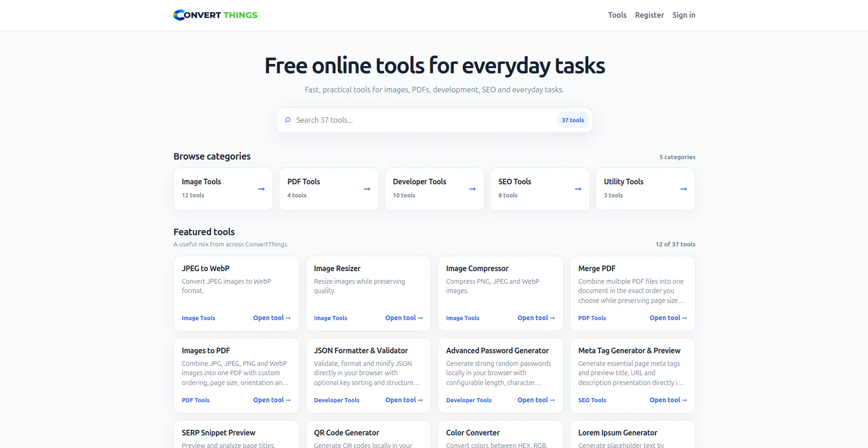Open tool link for Image Resizer
The image size is (868, 448).
[x=404, y=318]
